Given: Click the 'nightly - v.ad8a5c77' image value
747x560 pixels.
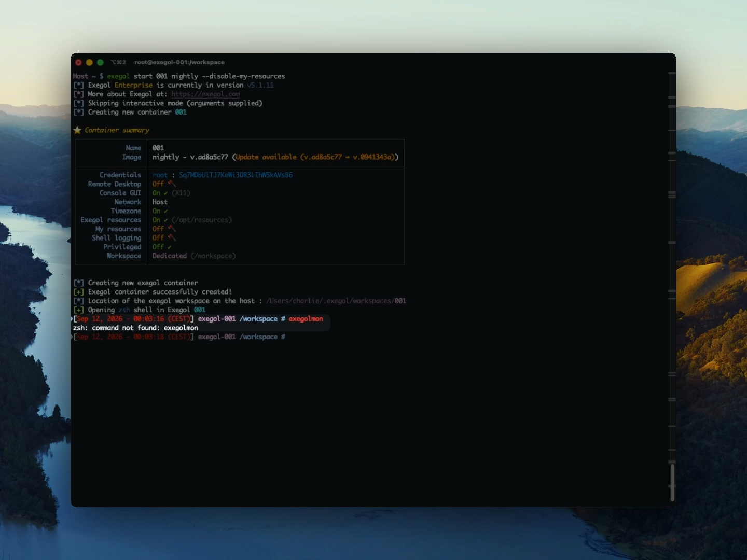Looking at the screenshot, I should pyautogui.click(x=190, y=157).
